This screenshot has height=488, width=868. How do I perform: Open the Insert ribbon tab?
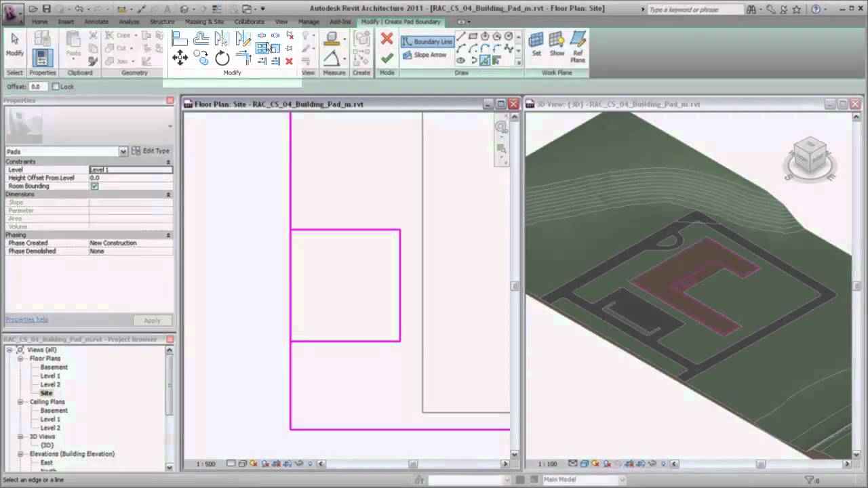pyautogui.click(x=66, y=22)
